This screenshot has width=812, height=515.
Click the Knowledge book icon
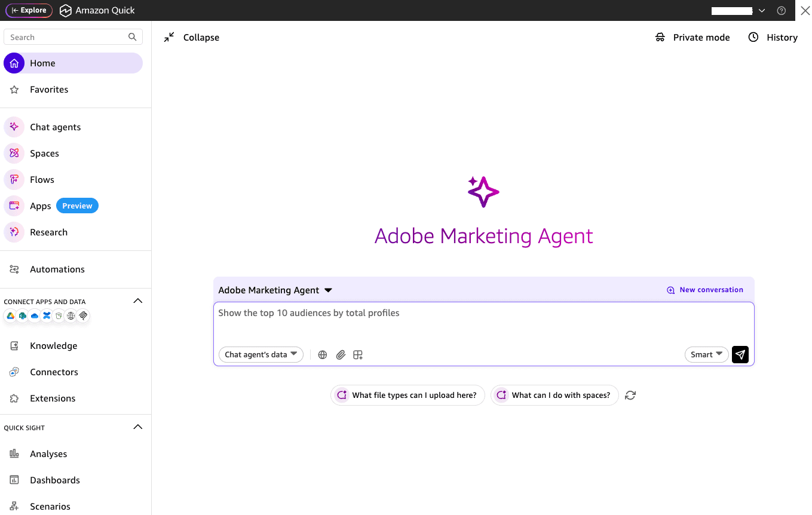14,346
